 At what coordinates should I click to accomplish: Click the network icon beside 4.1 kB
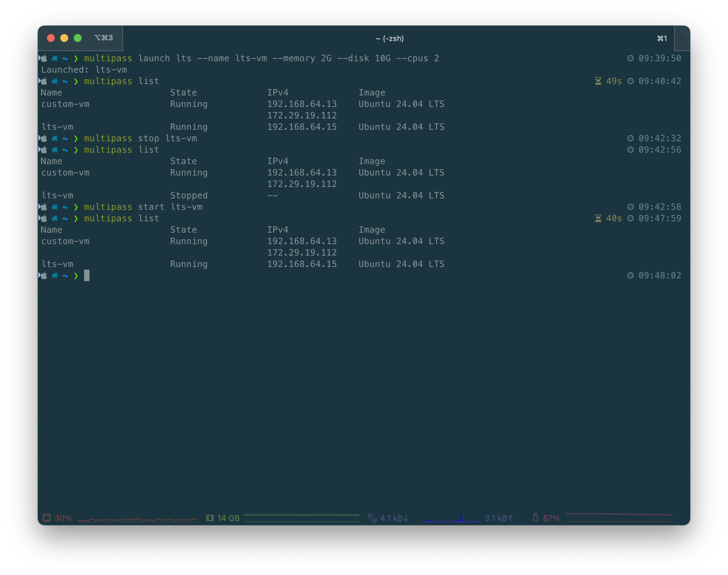pos(372,518)
